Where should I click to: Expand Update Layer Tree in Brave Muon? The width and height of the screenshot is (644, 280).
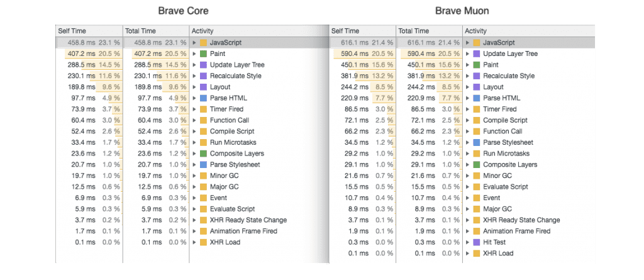[x=467, y=54]
